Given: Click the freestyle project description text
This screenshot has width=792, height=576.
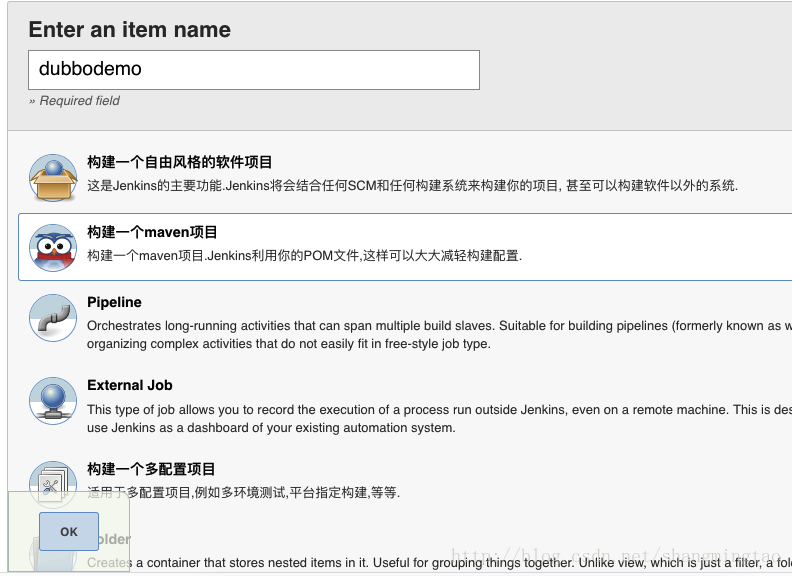Looking at the screenshot, I should [x=412, y=186].
